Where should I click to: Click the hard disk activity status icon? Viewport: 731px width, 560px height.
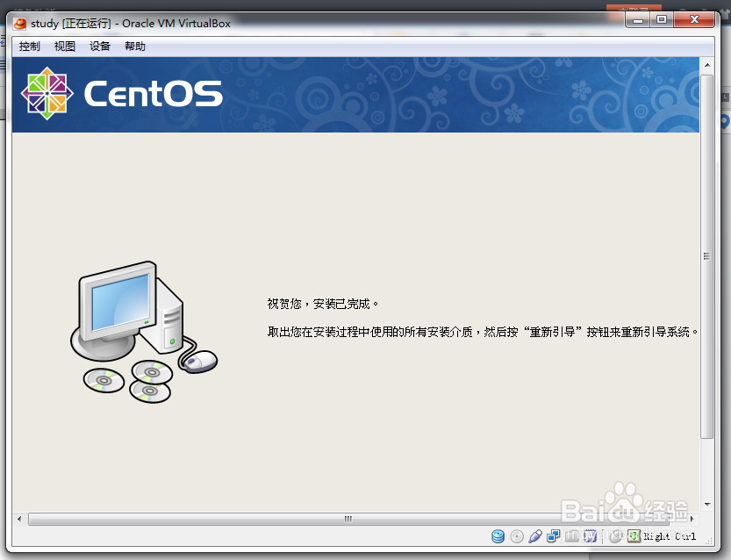[498, 536]
